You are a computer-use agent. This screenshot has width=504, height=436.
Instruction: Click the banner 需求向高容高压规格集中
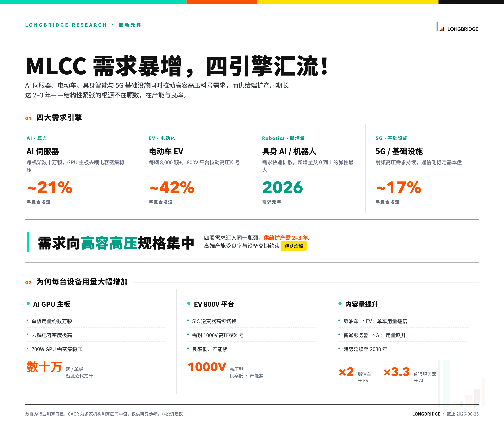click(116, 243)
